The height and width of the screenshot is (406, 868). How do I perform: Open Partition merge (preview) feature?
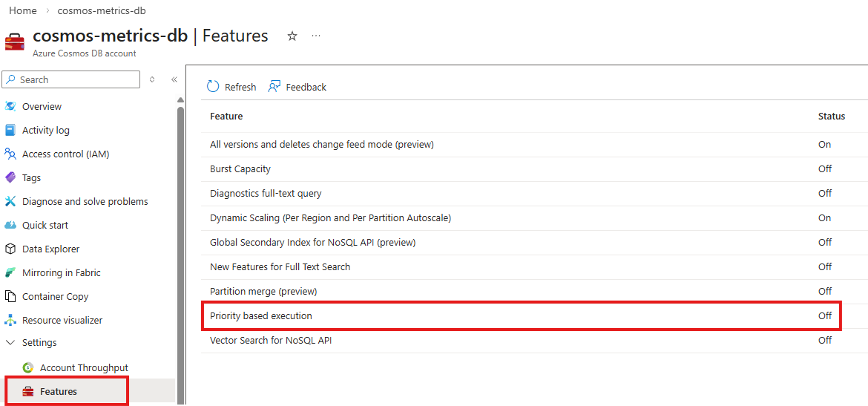[x=263, y=292]
